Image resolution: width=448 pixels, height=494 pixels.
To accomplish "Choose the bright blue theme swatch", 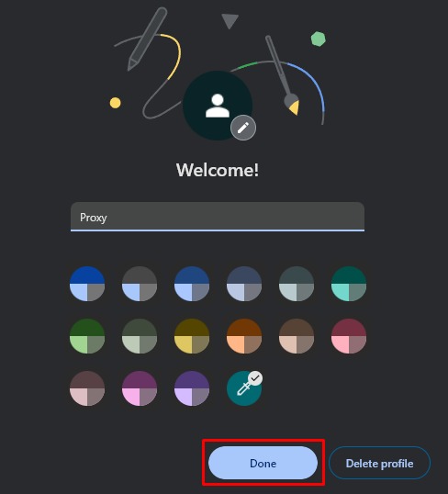I will click(87, 284).
